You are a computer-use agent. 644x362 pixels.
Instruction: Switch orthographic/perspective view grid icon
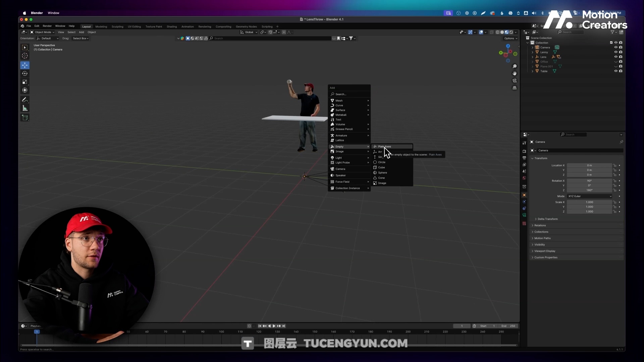[515, 88]
